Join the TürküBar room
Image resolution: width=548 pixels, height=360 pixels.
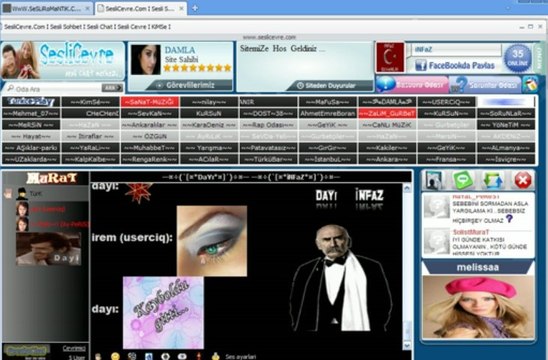268,159
